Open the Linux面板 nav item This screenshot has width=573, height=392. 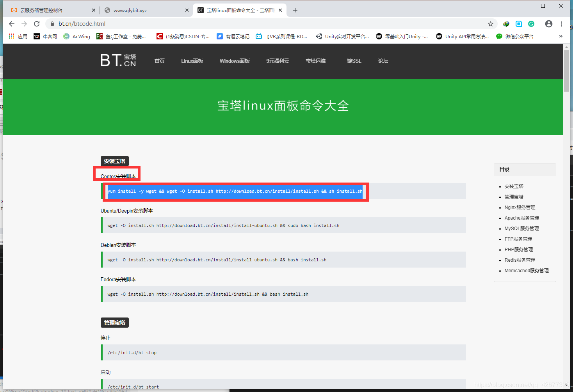[x=192, y=61]
